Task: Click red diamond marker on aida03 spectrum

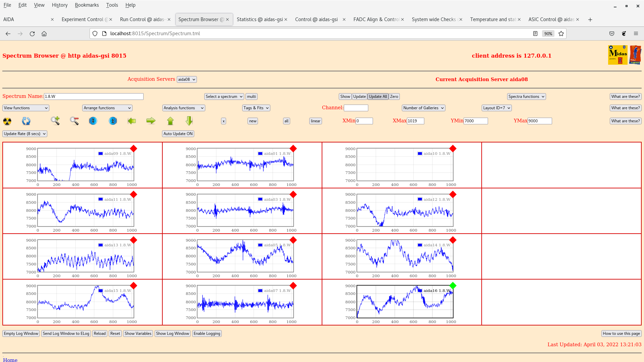Action: pyautogui.click(x=293, y=194)
